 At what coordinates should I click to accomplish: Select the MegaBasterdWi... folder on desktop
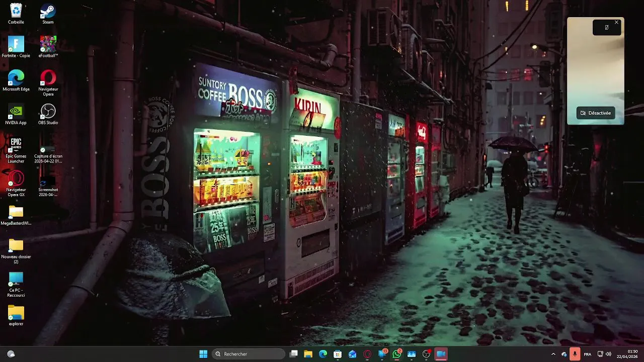pyautogui.click(x=16, y=215)
